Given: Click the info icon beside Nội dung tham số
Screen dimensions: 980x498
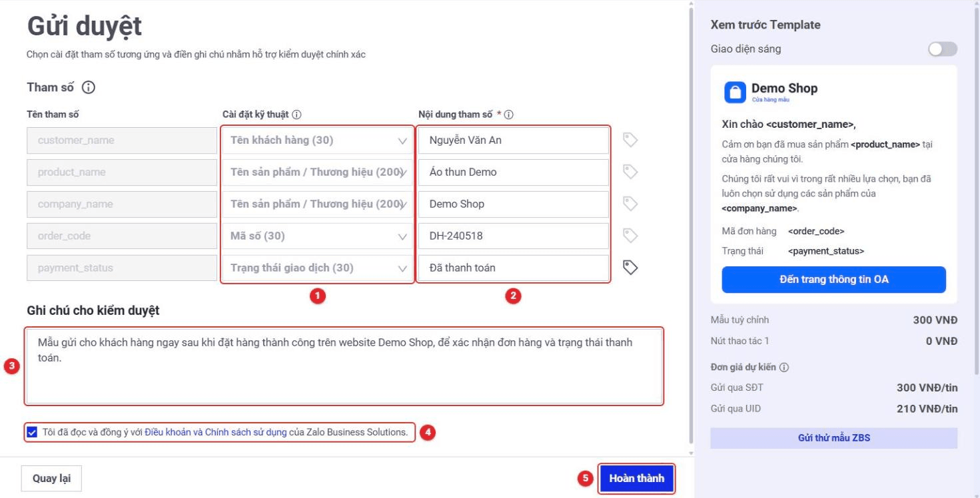Looking at the screenshot, I should pos(509,115).
